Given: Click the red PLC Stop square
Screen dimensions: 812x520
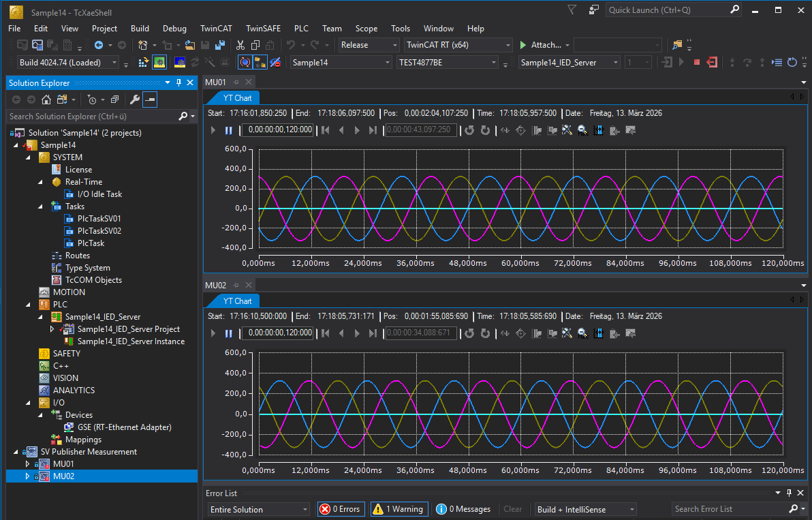Looking at the screenshot, I should pos(696,63).
